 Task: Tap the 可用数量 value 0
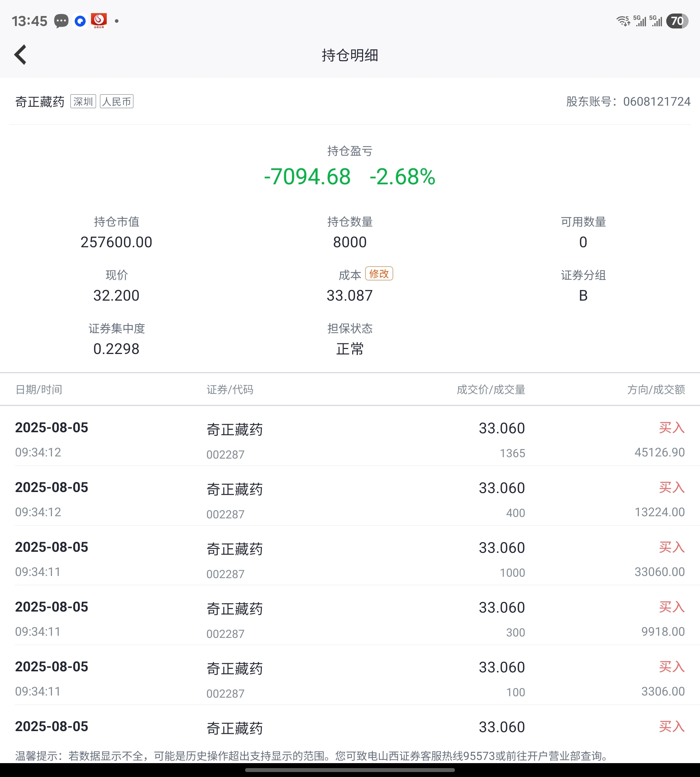click(x=583, y=242)
